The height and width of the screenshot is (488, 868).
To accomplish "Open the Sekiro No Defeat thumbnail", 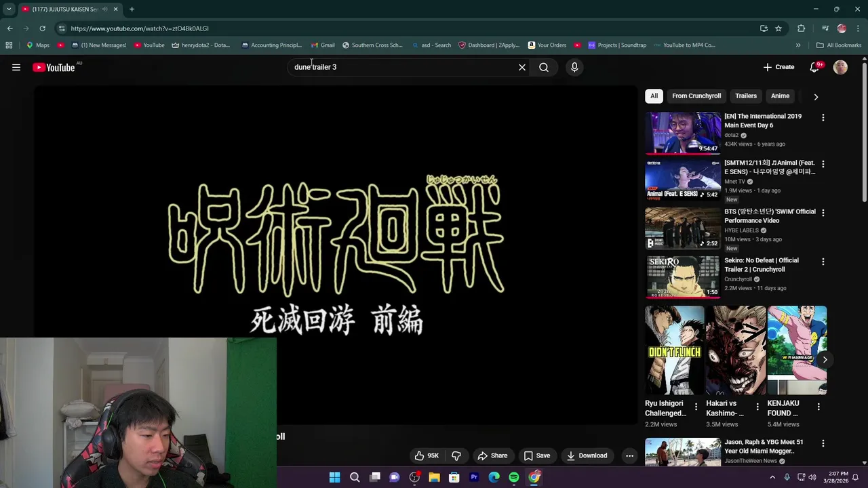I will tap(682, 277).
